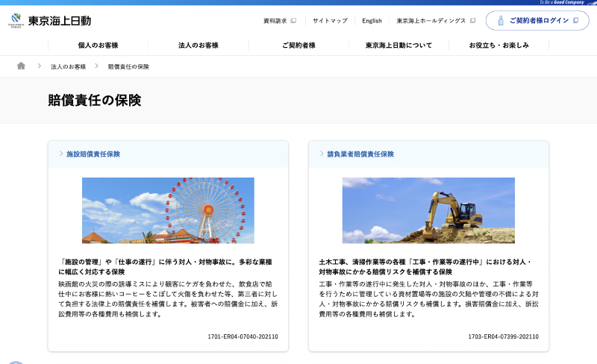Switch site to English
597x364 pixels.
point(372,21)
